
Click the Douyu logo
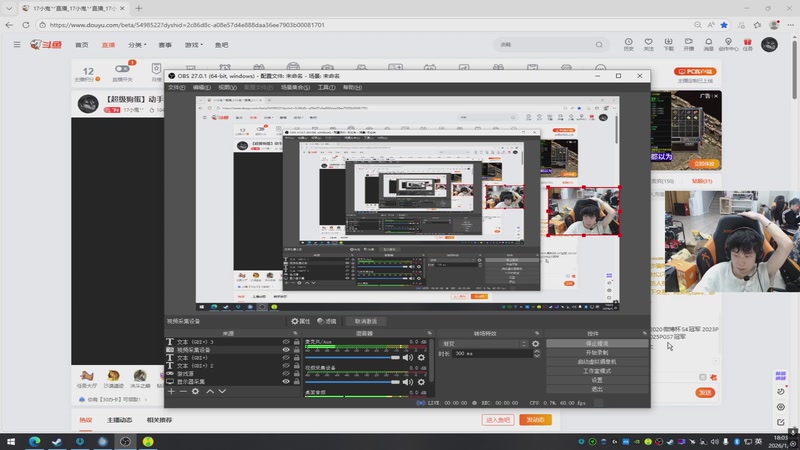tap(46, 45)
